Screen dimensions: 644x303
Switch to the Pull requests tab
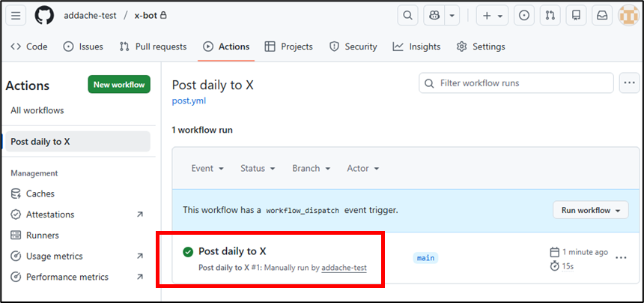point(153,46)
